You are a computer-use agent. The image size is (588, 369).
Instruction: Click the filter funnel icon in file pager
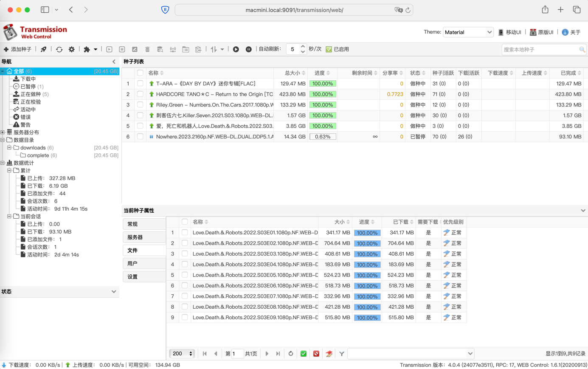click(x=342, y=353)
